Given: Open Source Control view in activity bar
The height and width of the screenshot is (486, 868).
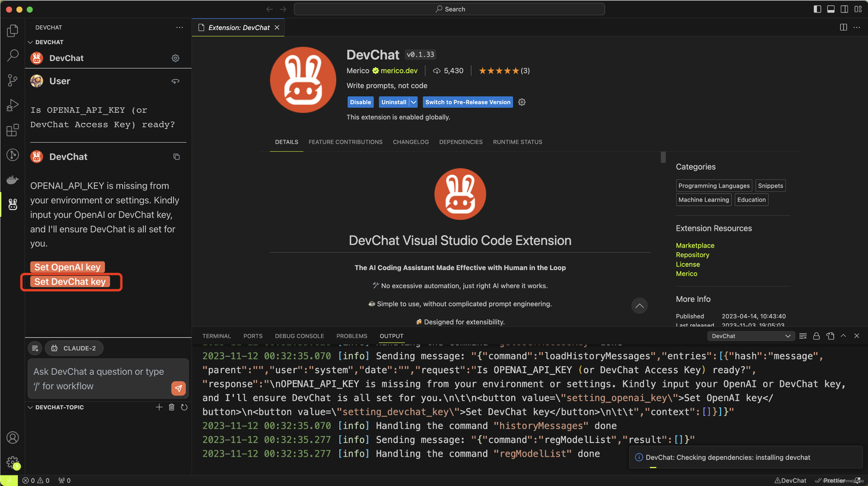Looking at the screenshot, I should [x=12, y=80].
